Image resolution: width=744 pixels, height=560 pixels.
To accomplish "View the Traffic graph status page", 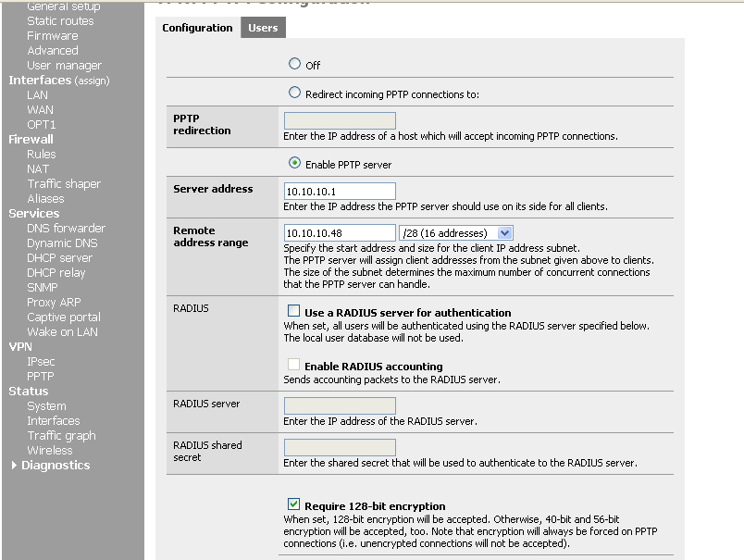I will 61,436.
